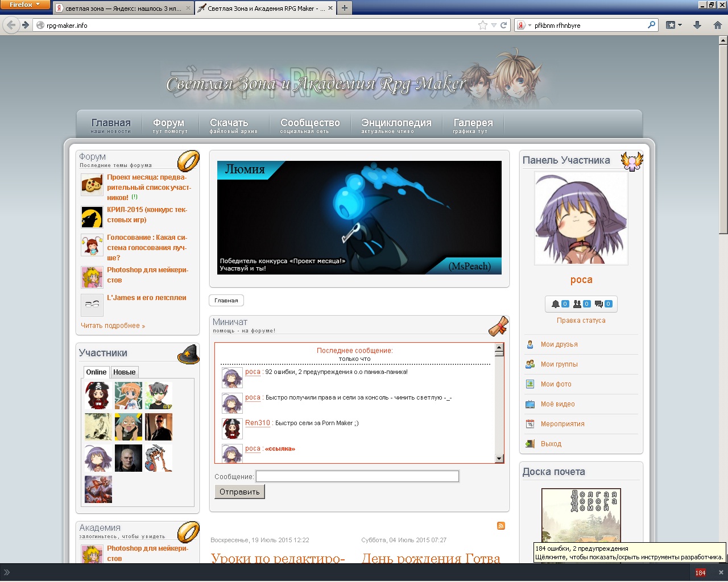
Task: Go to the browser home icon
Action: (717, 25)
